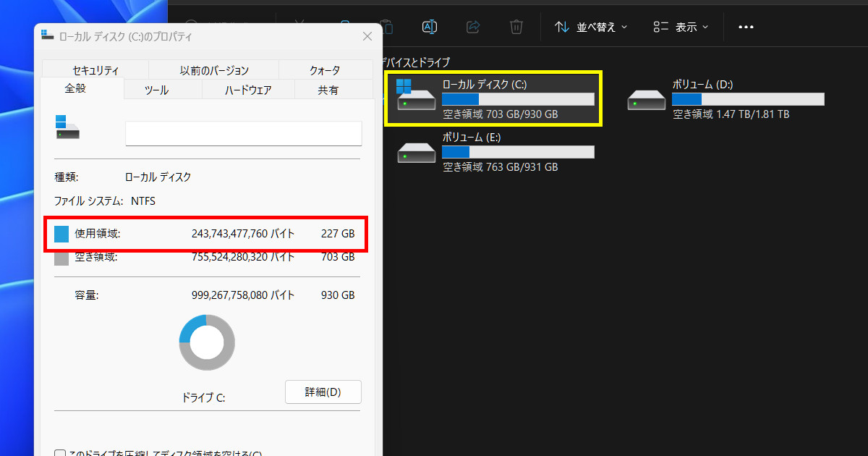Select the 以前のバージョン tab
The image size is (868, 456).
213,70
